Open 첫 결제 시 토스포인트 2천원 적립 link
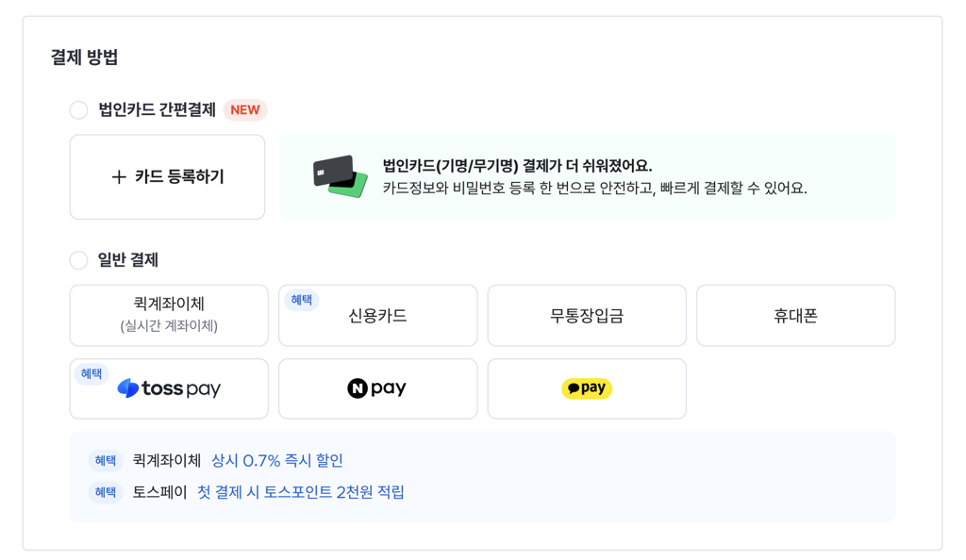The image size is (966, 560). tap(301, 492)
